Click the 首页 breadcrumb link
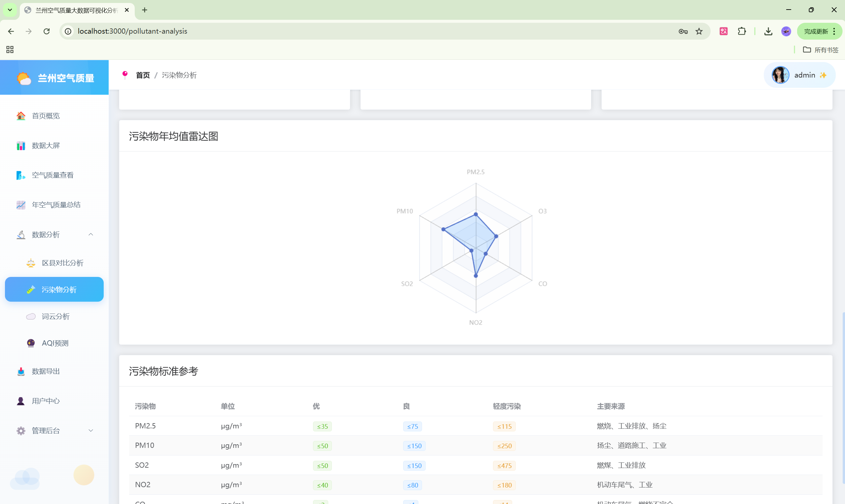This screenshot has width=845, height=504. [143, 75]
